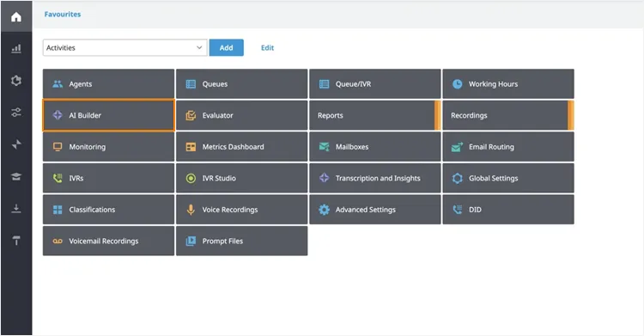Click the Transcription and Insights label

[x=378, y=178]
